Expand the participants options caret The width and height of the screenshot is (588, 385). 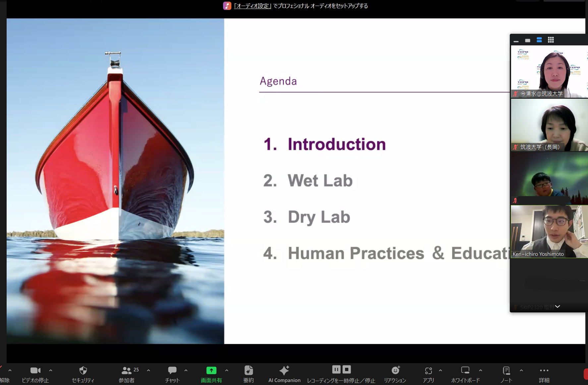click(x=148, y=370)
